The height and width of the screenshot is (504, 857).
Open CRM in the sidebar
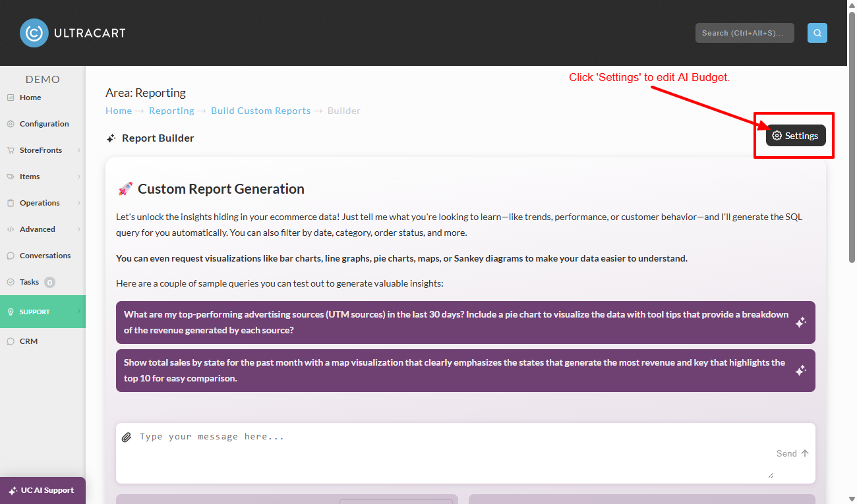coord(29,341)
